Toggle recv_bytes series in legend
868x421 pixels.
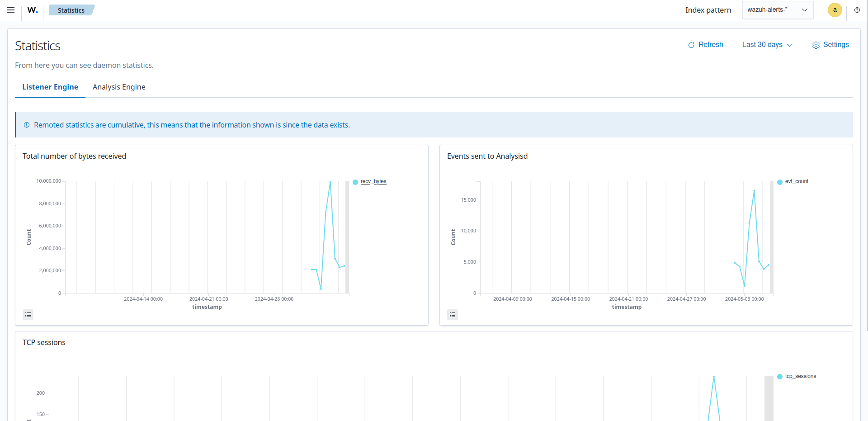coord(373,181)
